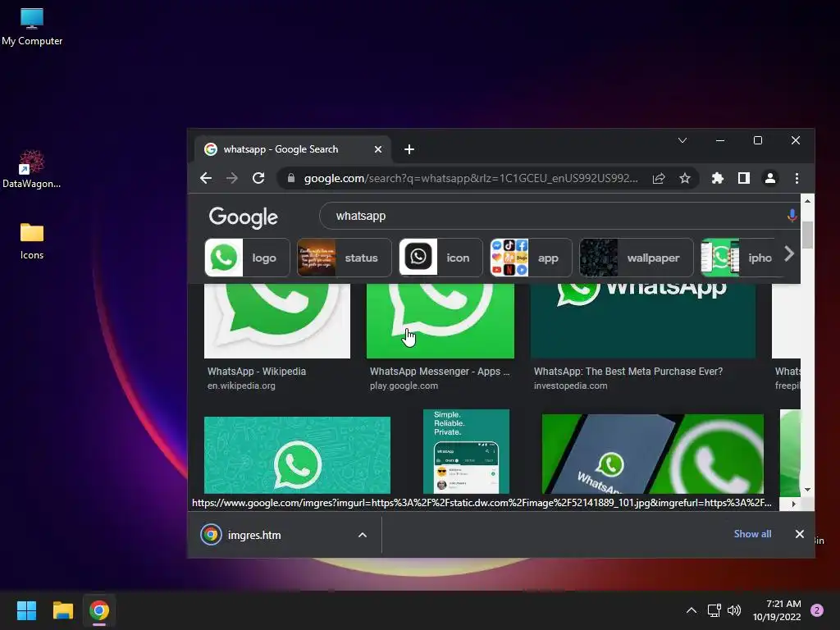
Task: Filter images by the logo chip
Action: click(x=247, y=258)
